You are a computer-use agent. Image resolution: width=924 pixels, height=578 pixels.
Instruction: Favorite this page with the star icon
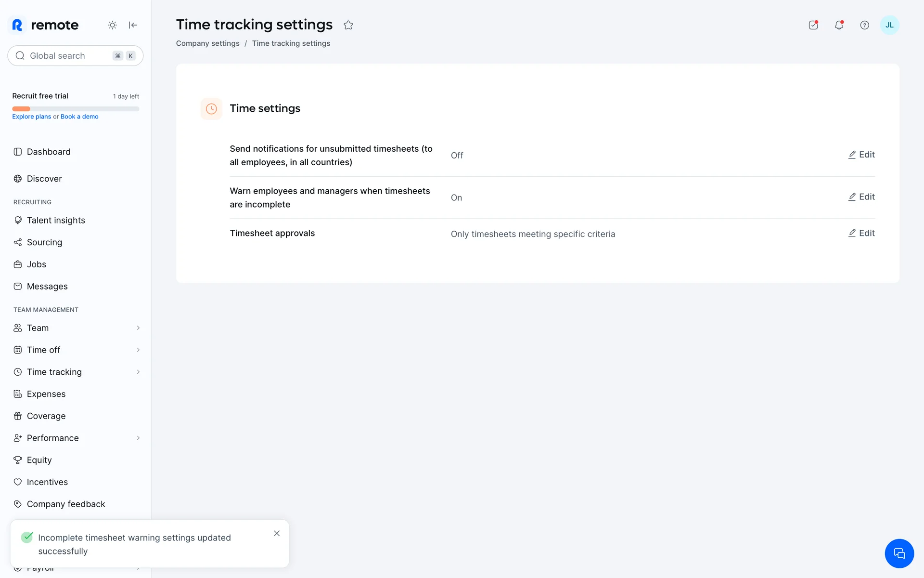pos(348,25)
